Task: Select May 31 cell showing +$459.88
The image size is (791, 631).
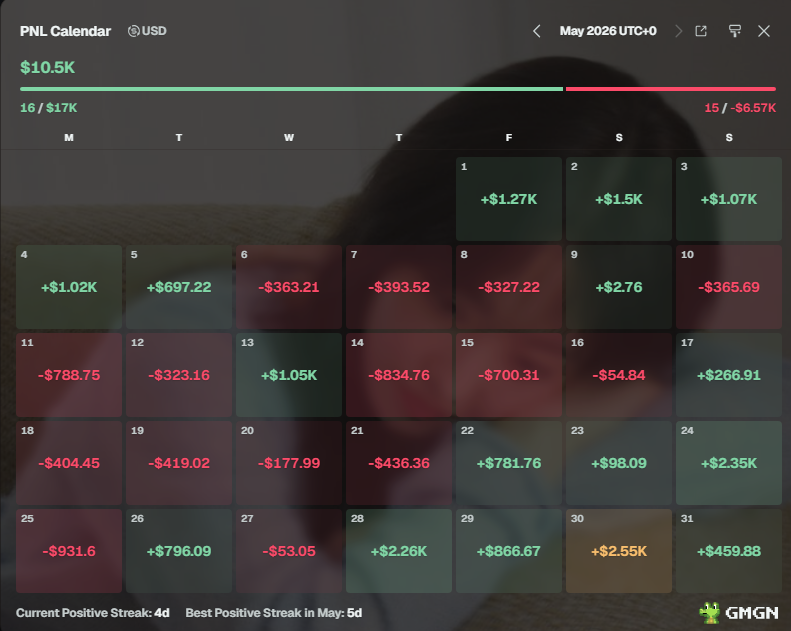Action: [728, 551]
